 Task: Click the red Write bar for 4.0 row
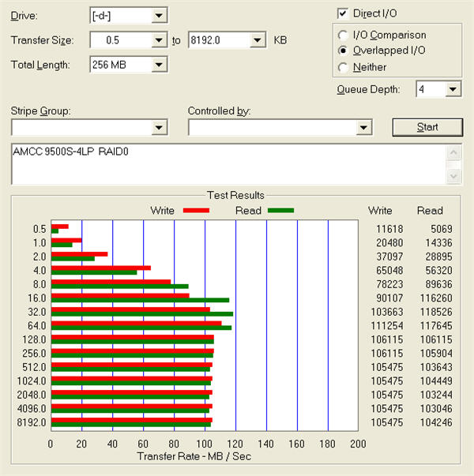101,268
